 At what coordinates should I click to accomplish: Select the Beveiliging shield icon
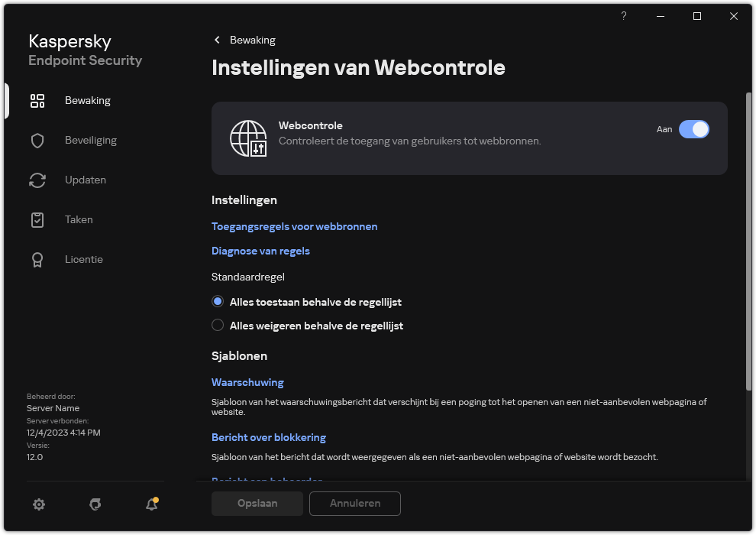37,140
